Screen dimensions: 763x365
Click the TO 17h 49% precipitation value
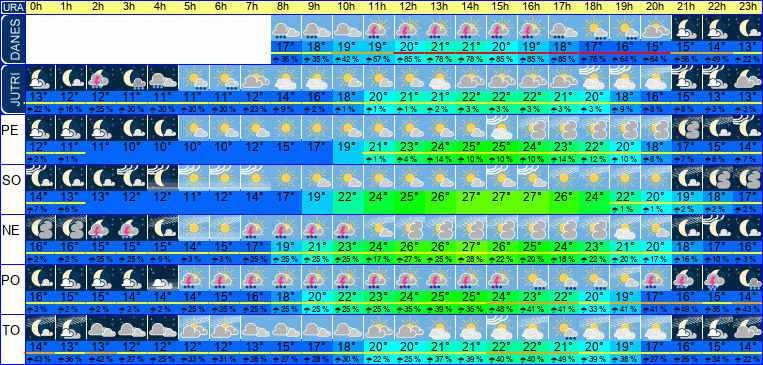pyautogui.click(x=563, y=360)
